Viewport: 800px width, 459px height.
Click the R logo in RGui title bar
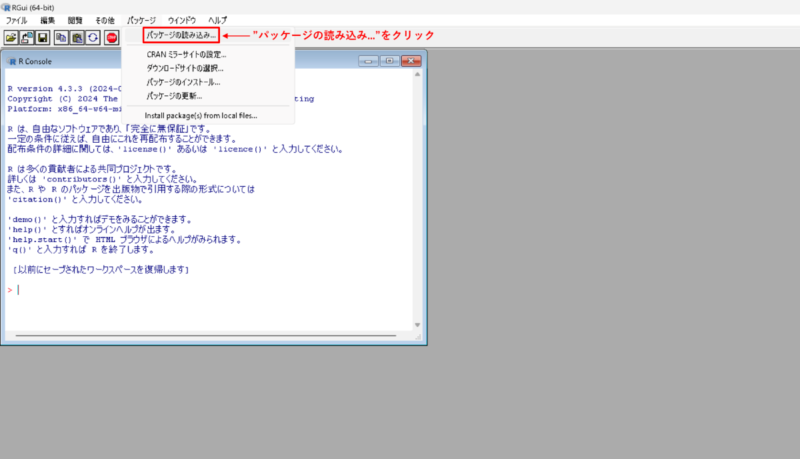tap(6, 8)
